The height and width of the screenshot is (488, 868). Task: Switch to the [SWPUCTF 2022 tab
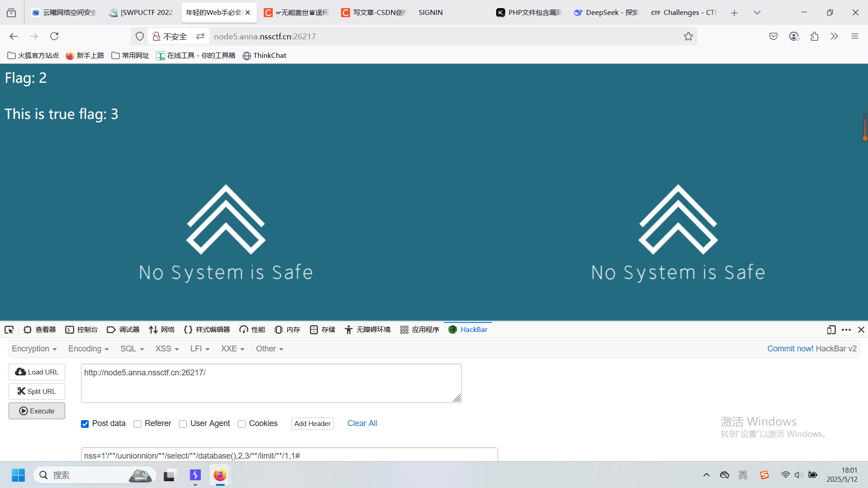click(x=142, y=13)
